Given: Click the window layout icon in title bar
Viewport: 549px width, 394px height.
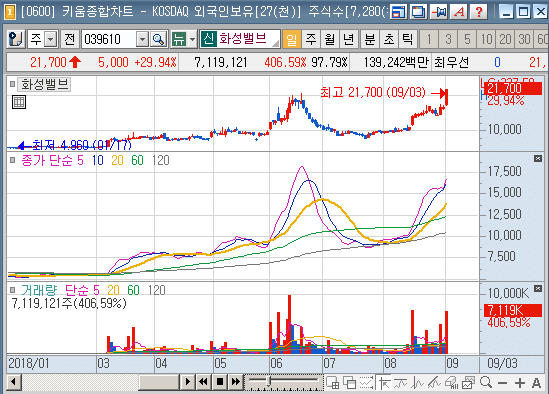Looking at the screenshot, I should click(398, 12).
